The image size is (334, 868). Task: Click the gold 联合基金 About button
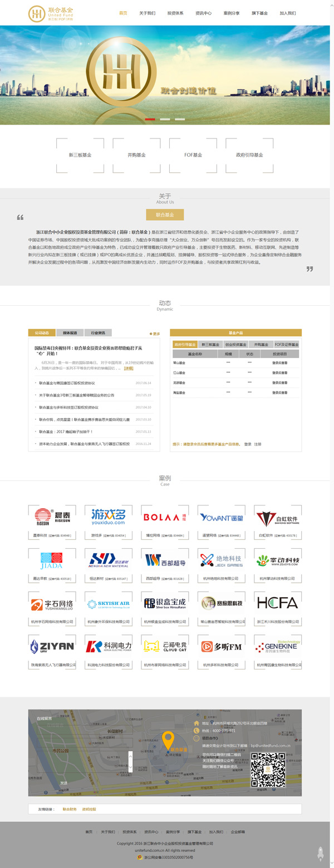point(165,215)
